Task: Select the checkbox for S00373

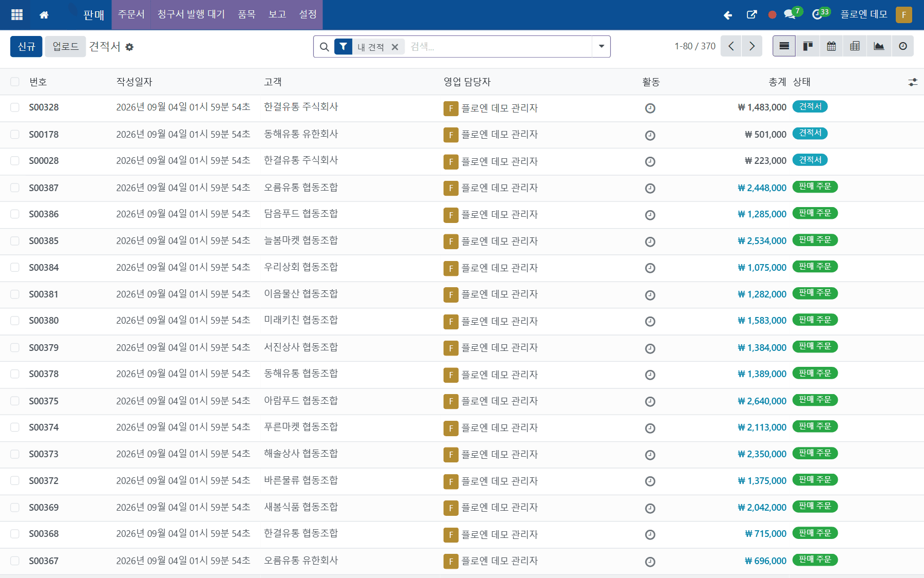Action: [x=15, y=454]
